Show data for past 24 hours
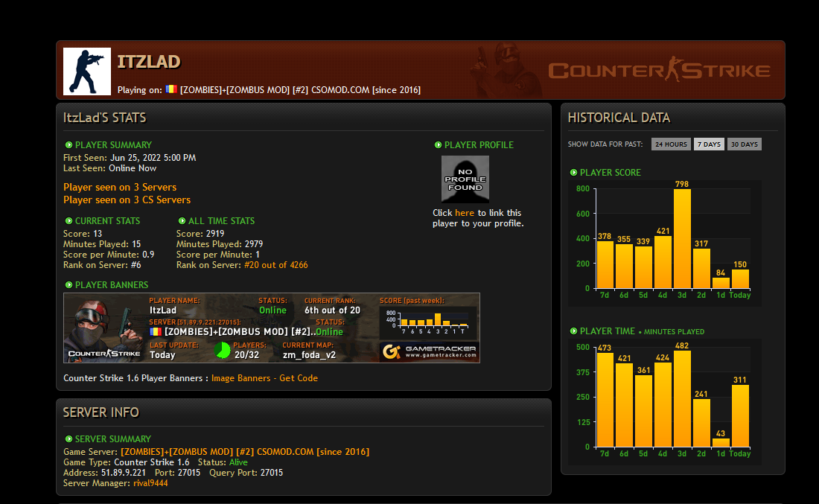This screenshot has width=819, height=504. click(670, 144)
